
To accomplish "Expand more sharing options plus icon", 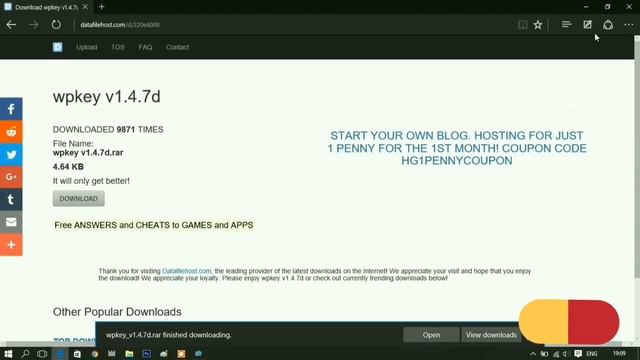I will 11,244.
